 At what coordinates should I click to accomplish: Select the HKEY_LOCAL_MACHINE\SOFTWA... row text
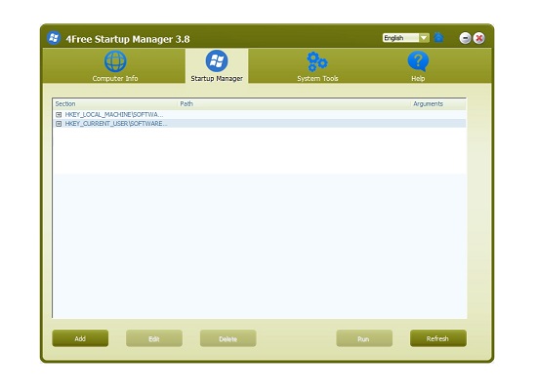coord(114,115)
